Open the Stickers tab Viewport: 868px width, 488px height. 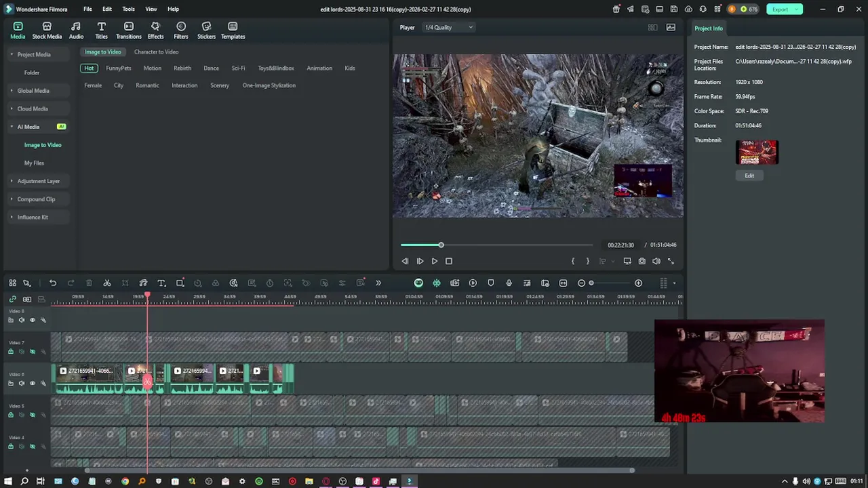pyautogui.click(x=206, y=30)
